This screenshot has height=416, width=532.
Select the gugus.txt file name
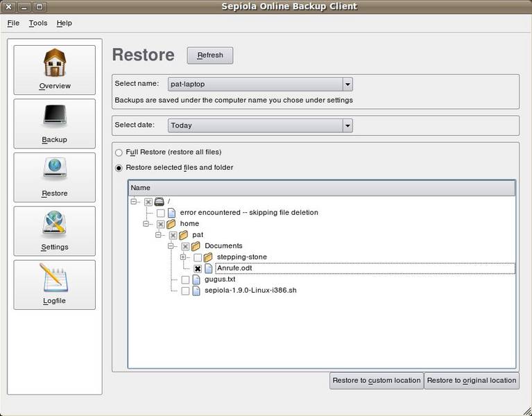pos(220,279)
